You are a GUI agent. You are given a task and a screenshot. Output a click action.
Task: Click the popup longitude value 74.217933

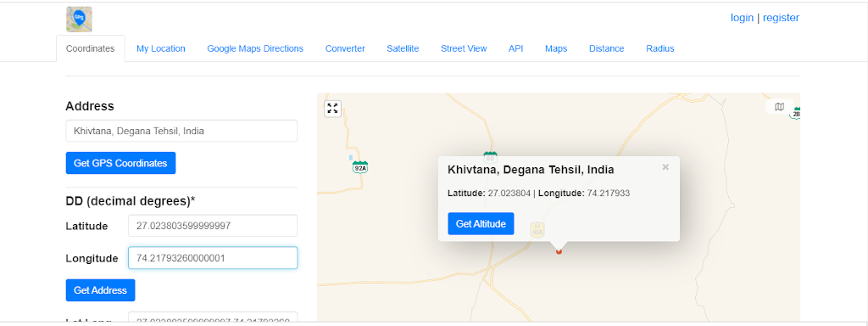pos(609,193)
